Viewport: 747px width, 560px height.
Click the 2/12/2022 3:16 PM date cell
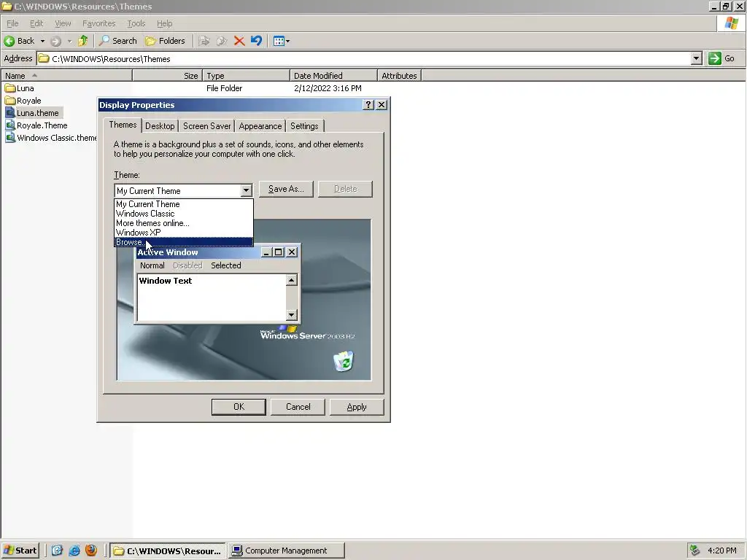328,88
